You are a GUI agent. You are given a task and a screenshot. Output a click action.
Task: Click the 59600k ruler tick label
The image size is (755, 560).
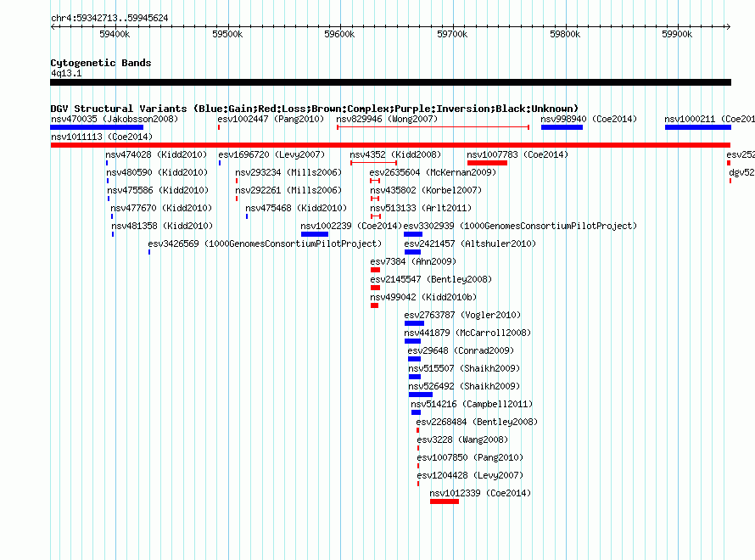[339, 34]
